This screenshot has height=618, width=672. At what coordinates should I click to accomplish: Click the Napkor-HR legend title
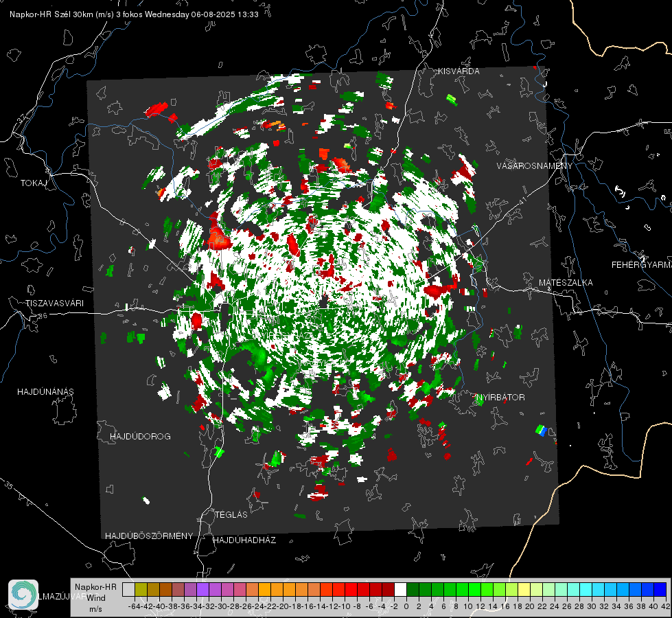click(95, 587)
